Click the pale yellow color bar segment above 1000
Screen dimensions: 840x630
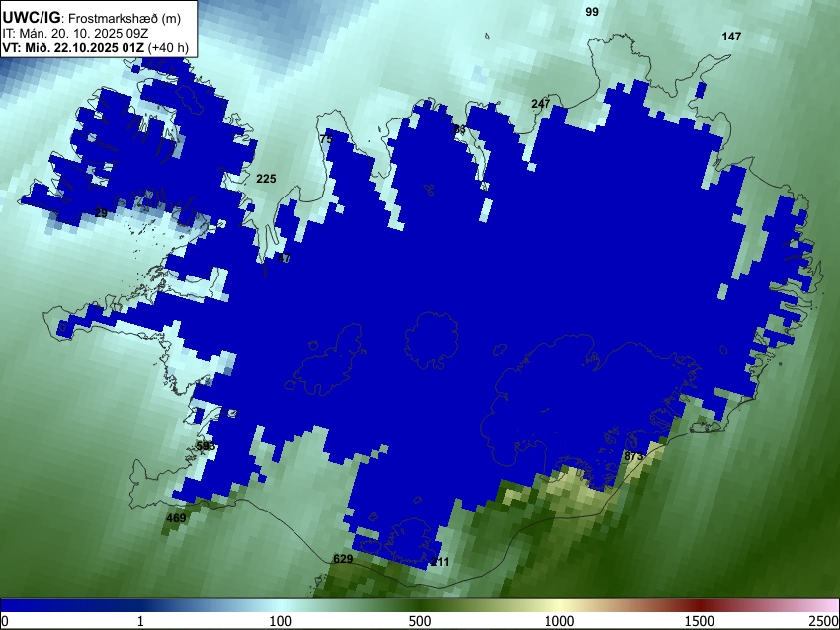559,605
